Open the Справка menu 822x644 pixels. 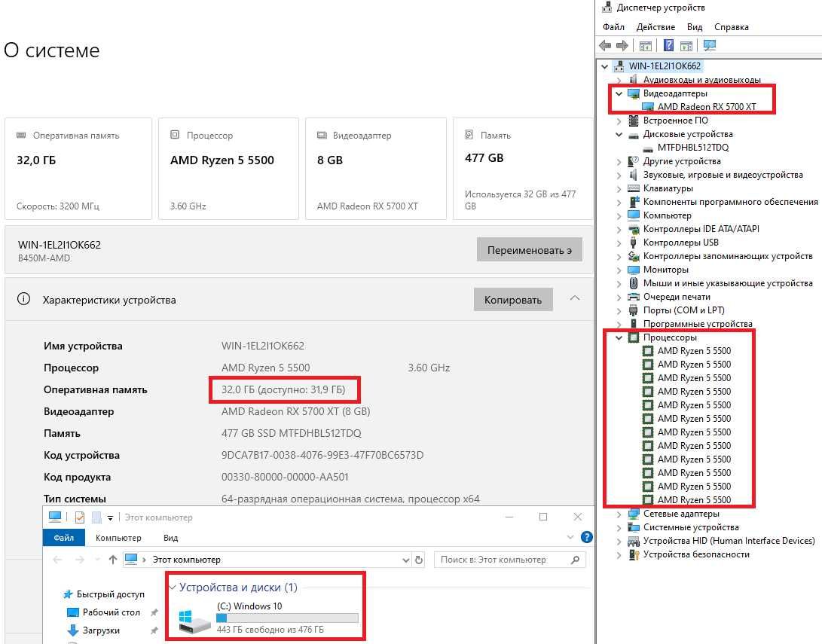(732, 27)
